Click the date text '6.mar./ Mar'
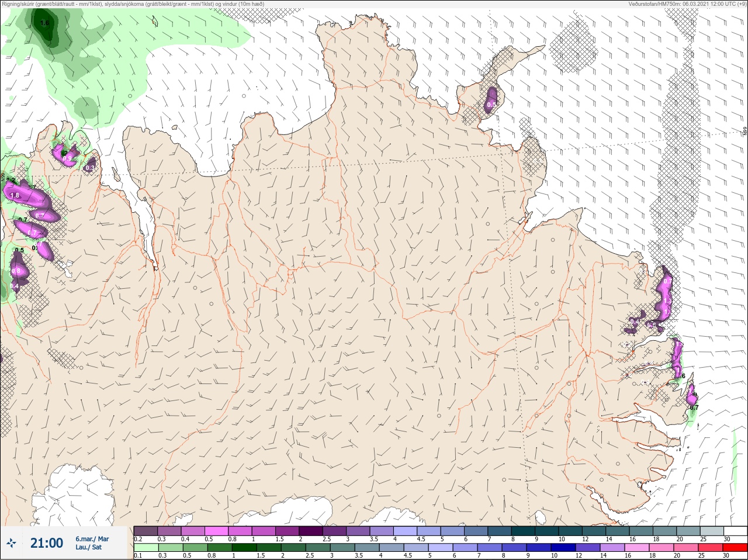The image size is (748, 560). click(92, 539)
